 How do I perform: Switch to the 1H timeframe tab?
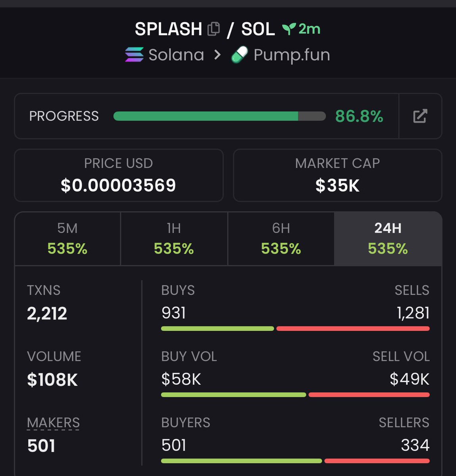pos(174,238)
